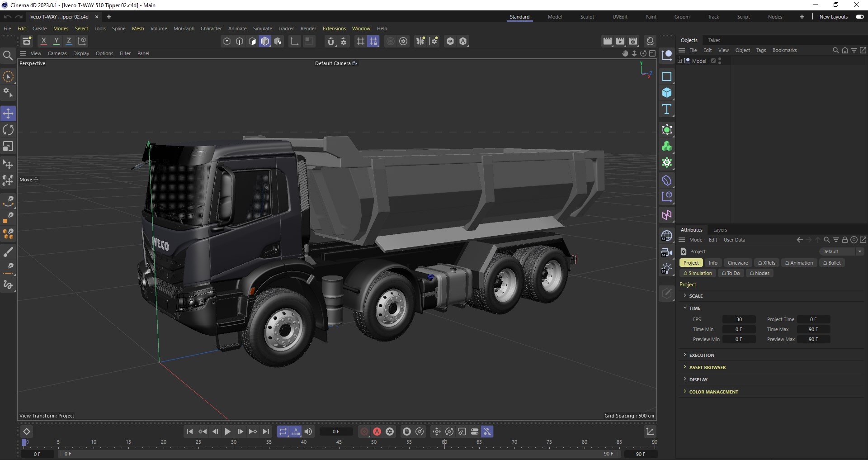868x460 pixels.
Task: Toggle Z axis lock icon
Action: point(69,41)
